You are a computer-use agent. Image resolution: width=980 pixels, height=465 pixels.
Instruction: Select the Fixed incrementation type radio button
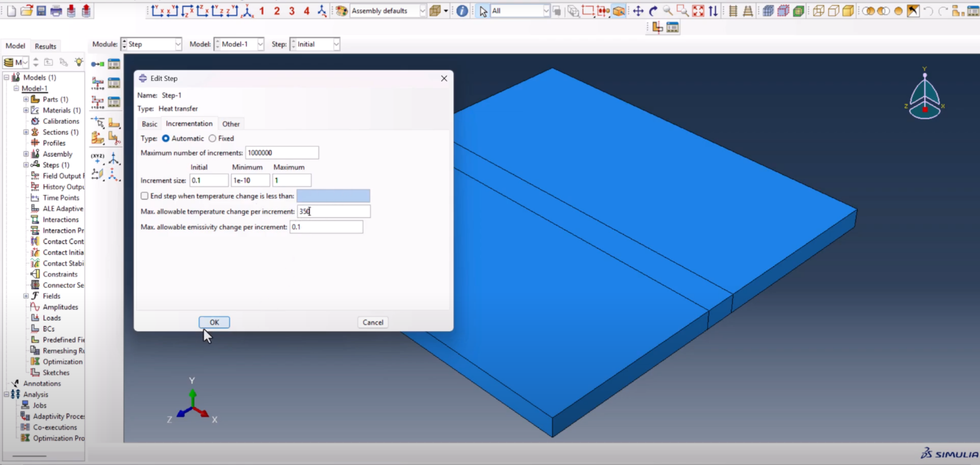pos(212,138)
